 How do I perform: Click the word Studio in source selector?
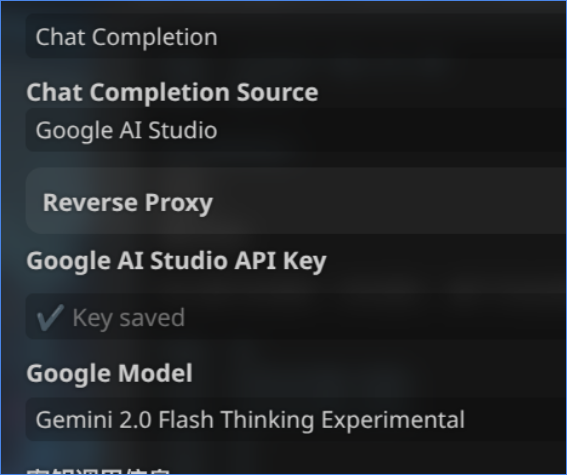183,130
